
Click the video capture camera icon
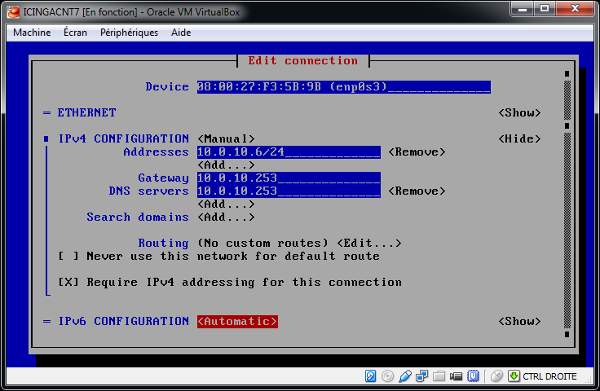coord(456,376)
